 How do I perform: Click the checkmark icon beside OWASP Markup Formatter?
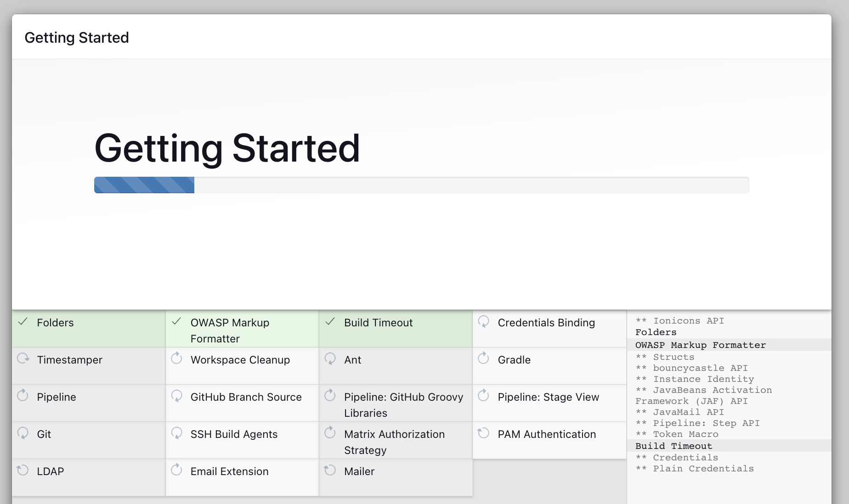pyautogui.click(x=176, y=322)
